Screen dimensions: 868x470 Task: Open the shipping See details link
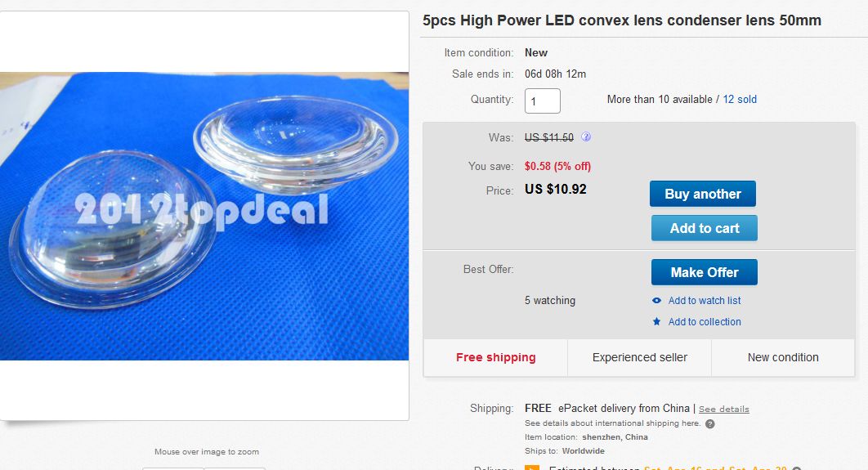[x=723, y=409]
